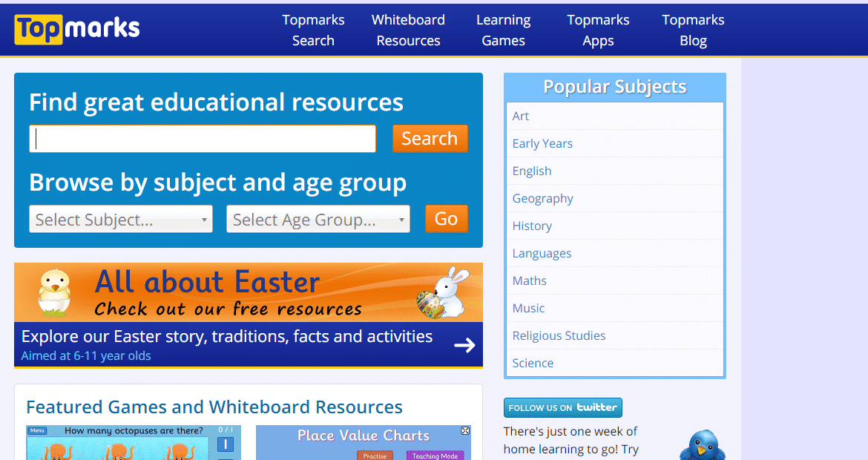The image size is (868, 460).
Task: Open the Music subject link
Action: pyautogui.click(x=615, y=309)
